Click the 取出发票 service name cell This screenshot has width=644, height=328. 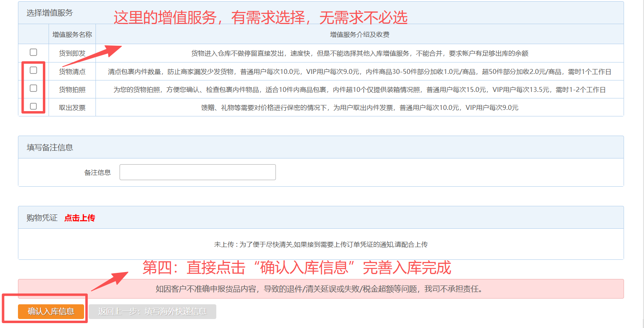coord(72,107)
